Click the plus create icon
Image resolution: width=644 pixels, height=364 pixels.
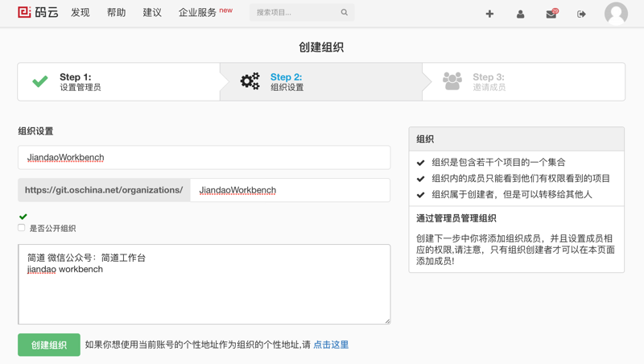pos(489,14)
